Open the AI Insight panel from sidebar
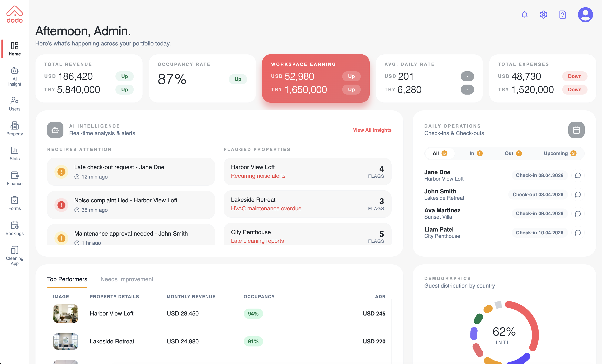Viewport: 602px width, 364px height. point(14,76)
